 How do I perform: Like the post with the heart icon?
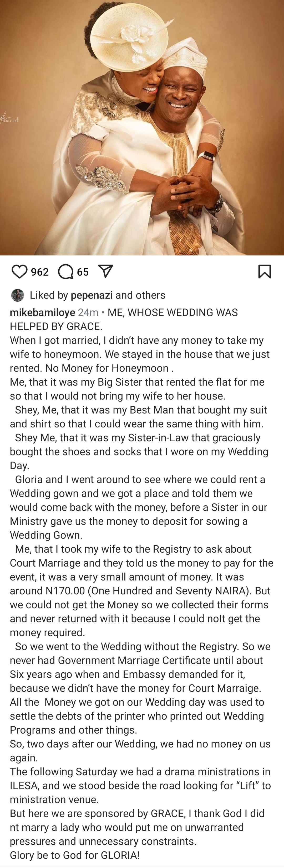(x=19, y=271)
